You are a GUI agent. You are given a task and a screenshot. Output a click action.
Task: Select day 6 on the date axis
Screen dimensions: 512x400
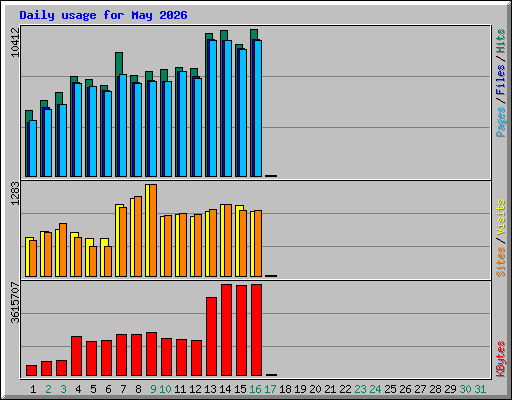coord(108,389)
